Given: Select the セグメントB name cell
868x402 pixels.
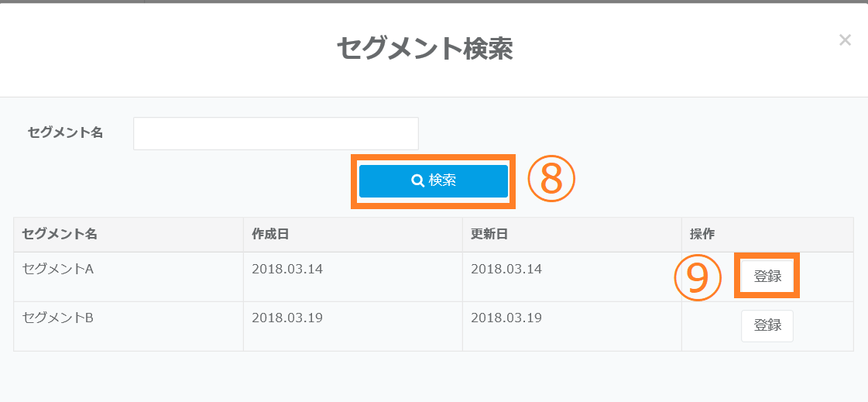Looking at the screenshot, I should point(58,318).
